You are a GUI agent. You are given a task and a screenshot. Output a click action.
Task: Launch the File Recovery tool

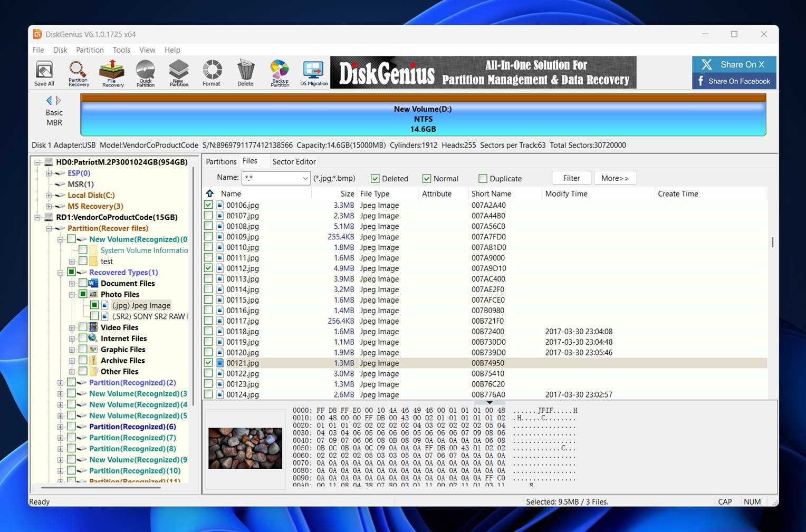click(112, 73)
